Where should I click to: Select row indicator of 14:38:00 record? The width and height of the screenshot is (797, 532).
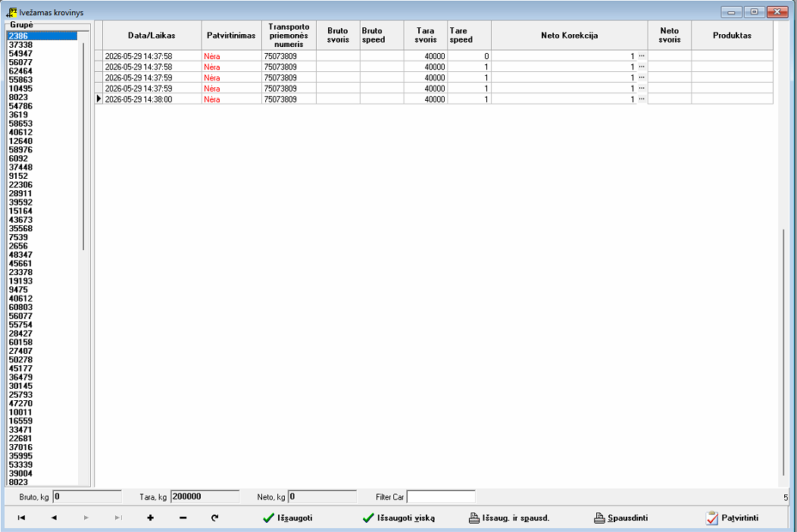[x=98, y=99]
